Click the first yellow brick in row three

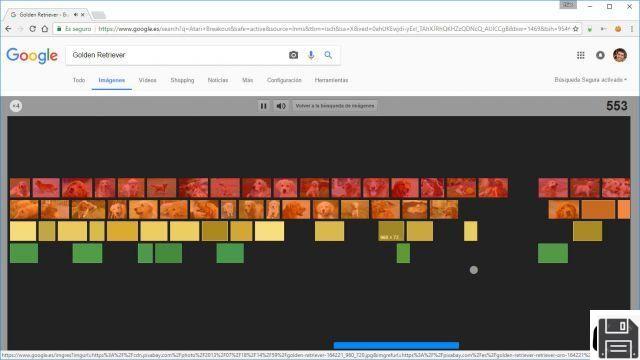coord(23,231)
